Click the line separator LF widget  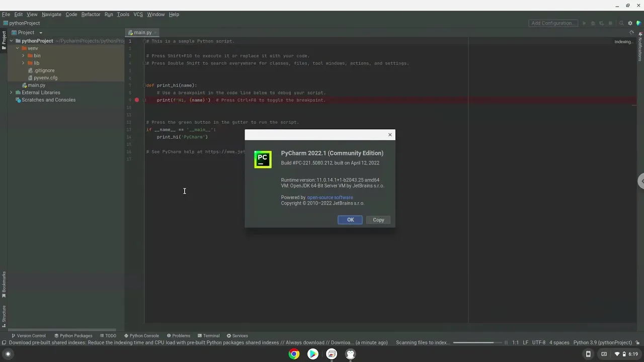coord(525,343)
